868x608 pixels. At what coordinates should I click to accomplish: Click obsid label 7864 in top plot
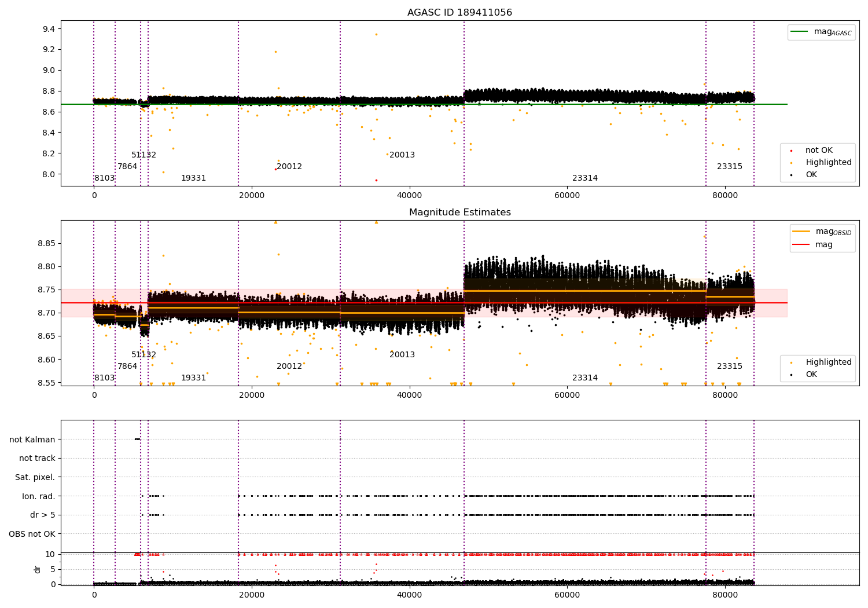(127, 167)
